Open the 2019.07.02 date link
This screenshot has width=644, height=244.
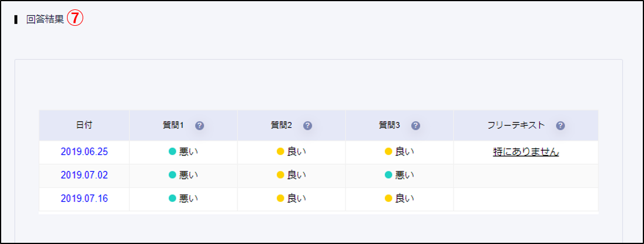[x=84, y=175]
